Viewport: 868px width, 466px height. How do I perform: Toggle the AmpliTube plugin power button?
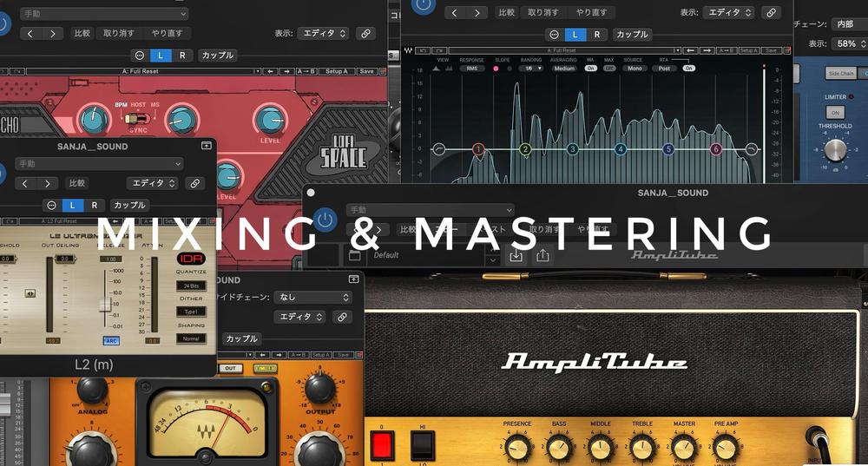(325, 220)
